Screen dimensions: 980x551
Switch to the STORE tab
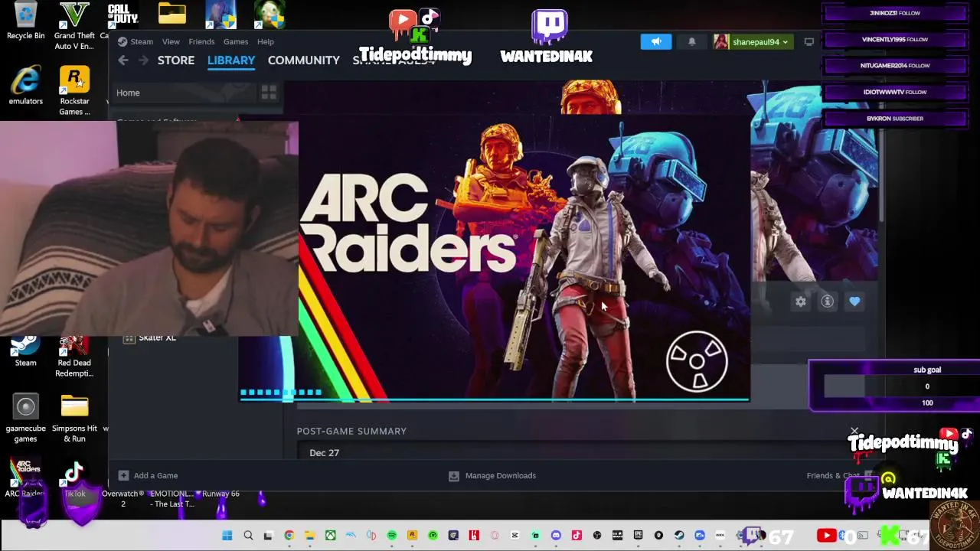coord(176,60)
